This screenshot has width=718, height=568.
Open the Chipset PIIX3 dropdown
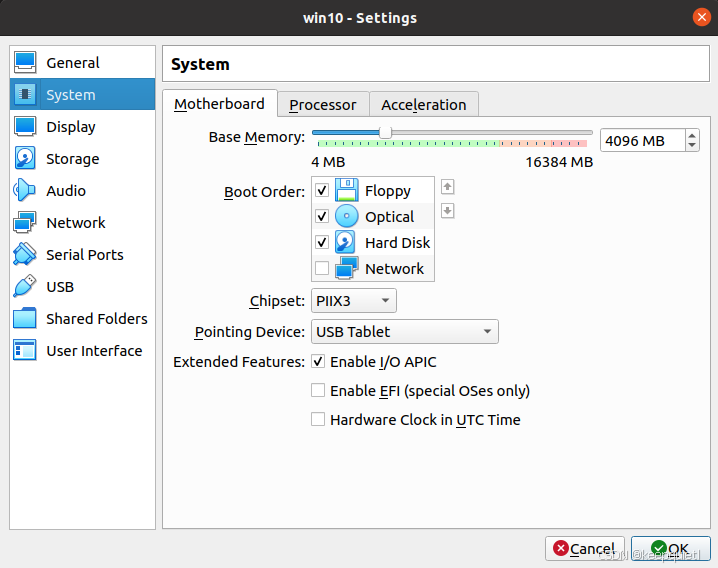[353, 300]
